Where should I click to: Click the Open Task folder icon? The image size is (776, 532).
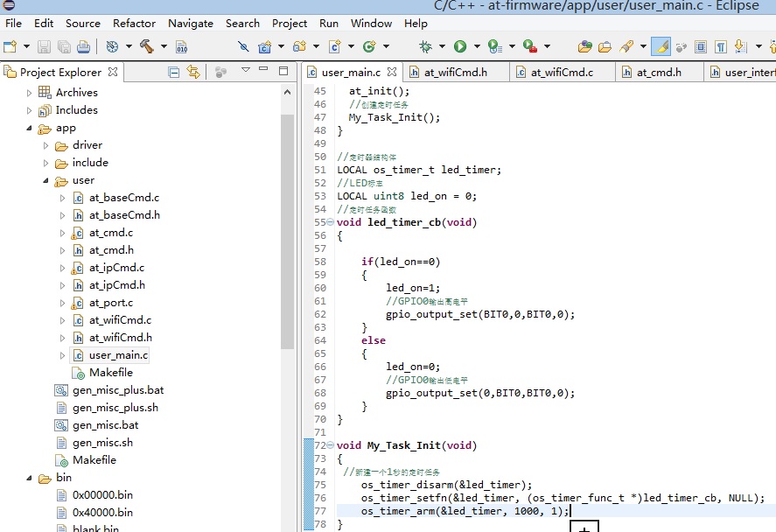(605, 46)
